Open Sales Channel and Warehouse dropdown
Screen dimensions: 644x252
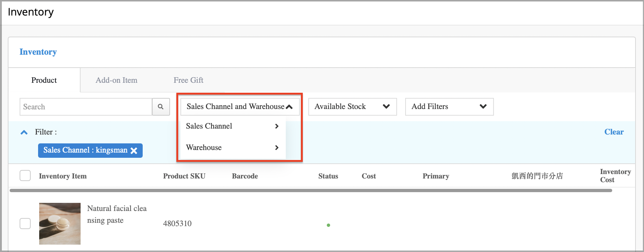point(240,106)
